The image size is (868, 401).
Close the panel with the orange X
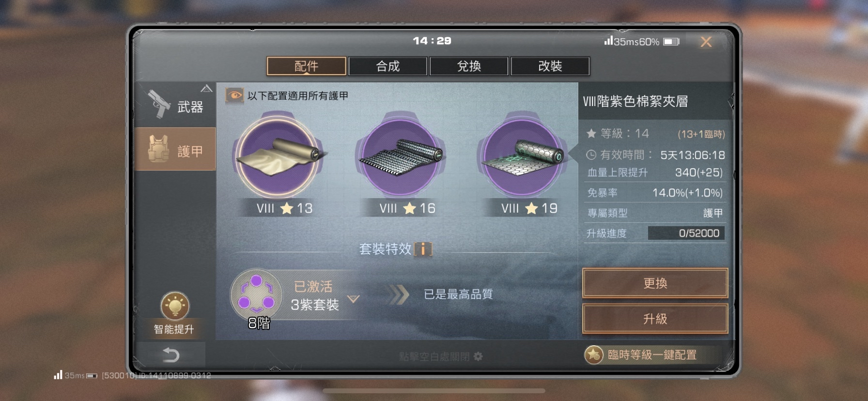pos(706,42)
